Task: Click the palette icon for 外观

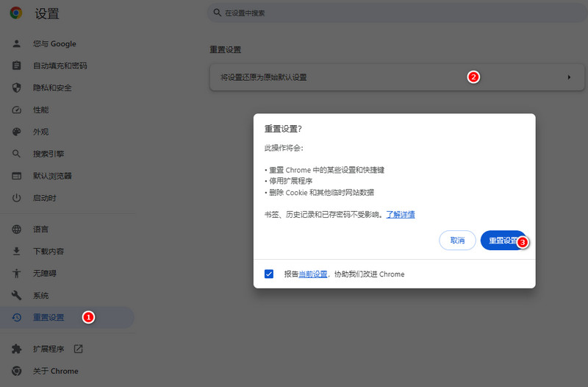Action: (x=16, y=132)
